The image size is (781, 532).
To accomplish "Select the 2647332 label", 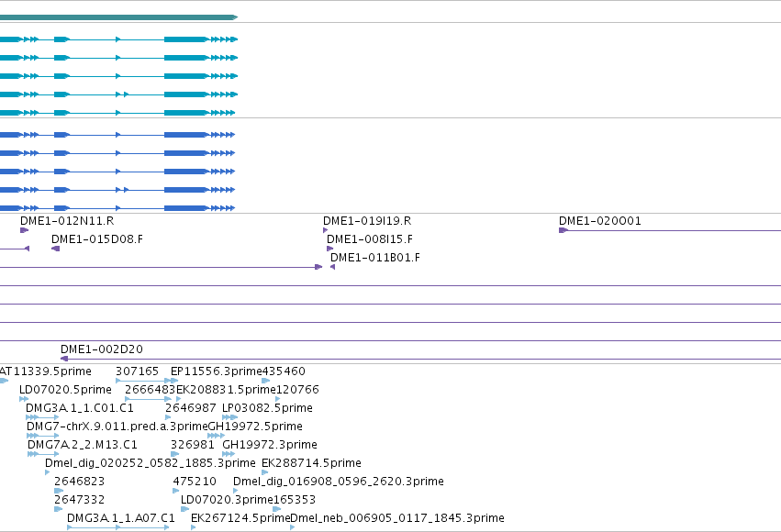I will coord(79,500).
